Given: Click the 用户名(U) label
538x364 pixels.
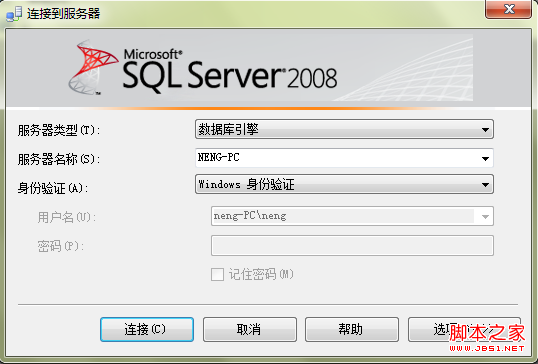Looking at the screenshot, I should pos(67,217).
